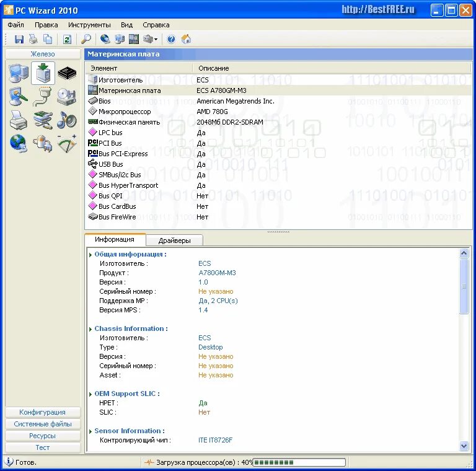Switch to the Информация tab
Image resolution: width=476 pixels, height=471 pixels.
115,239
